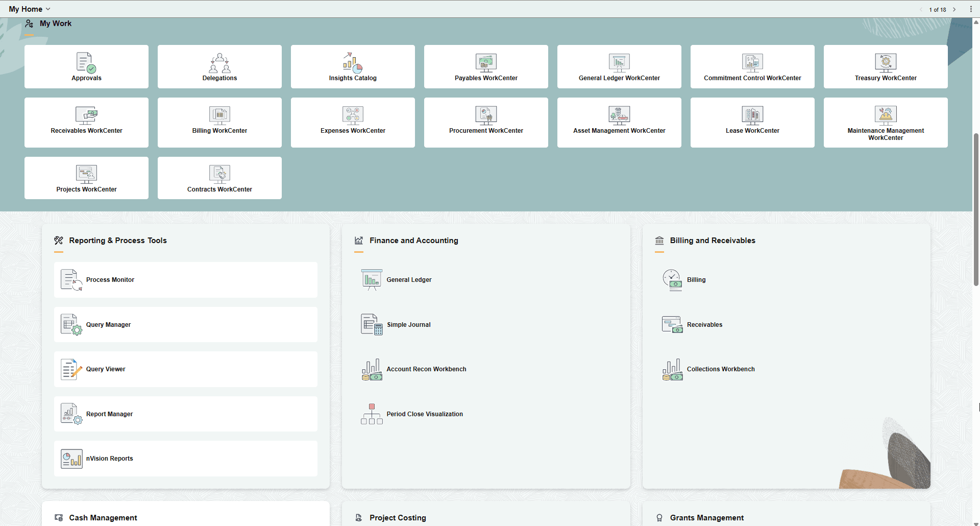The width and height of the screenshot is (980, 526).
Task: Open the Approvals tile icon
Action: (x=86, y=62)
